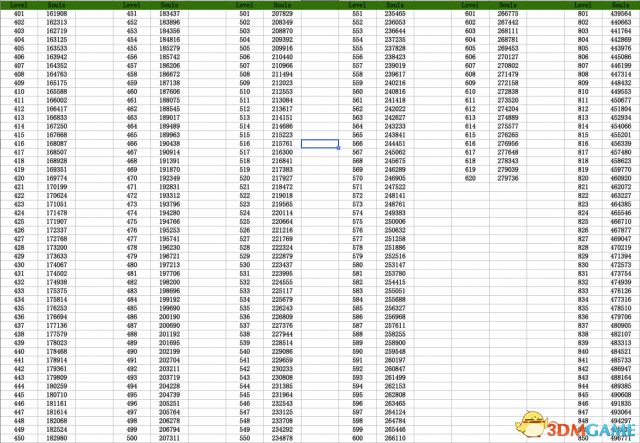Click souls value 270127
640x443 pixels.
tap(508, 57)
